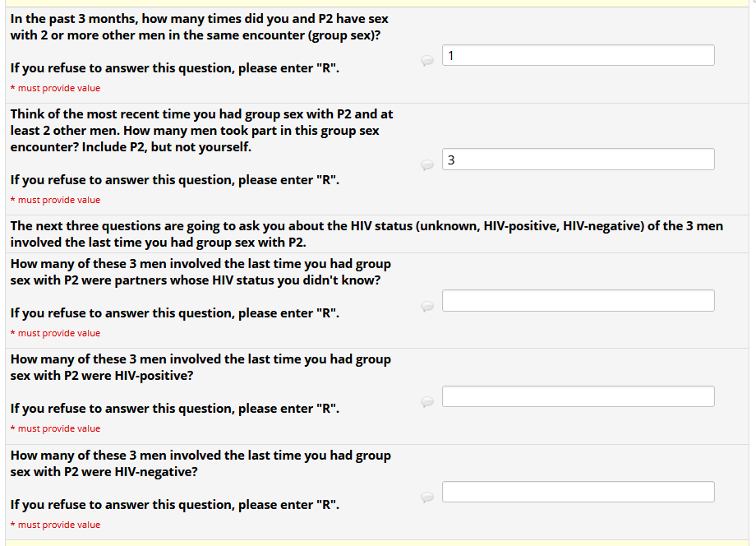756x546 pixels.
Task: Click "must provide value" under the first question
Action: pos(58,88)
